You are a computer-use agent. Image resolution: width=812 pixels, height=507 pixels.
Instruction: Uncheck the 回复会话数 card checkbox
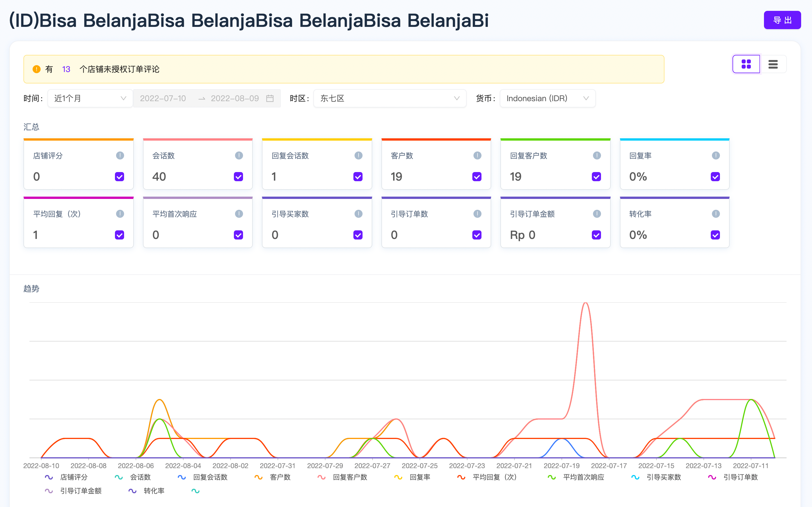click(358, 177)
